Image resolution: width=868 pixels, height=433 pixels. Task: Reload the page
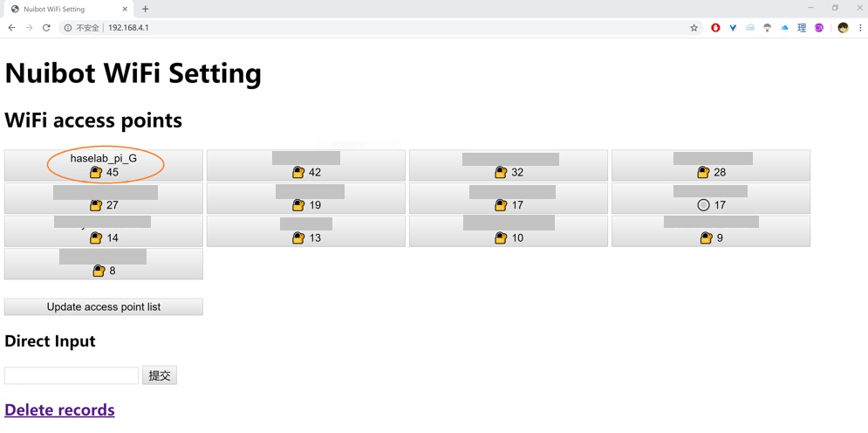click(46, 28)
